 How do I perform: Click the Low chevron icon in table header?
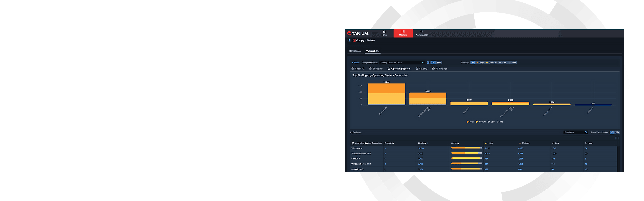click(553, 143)
